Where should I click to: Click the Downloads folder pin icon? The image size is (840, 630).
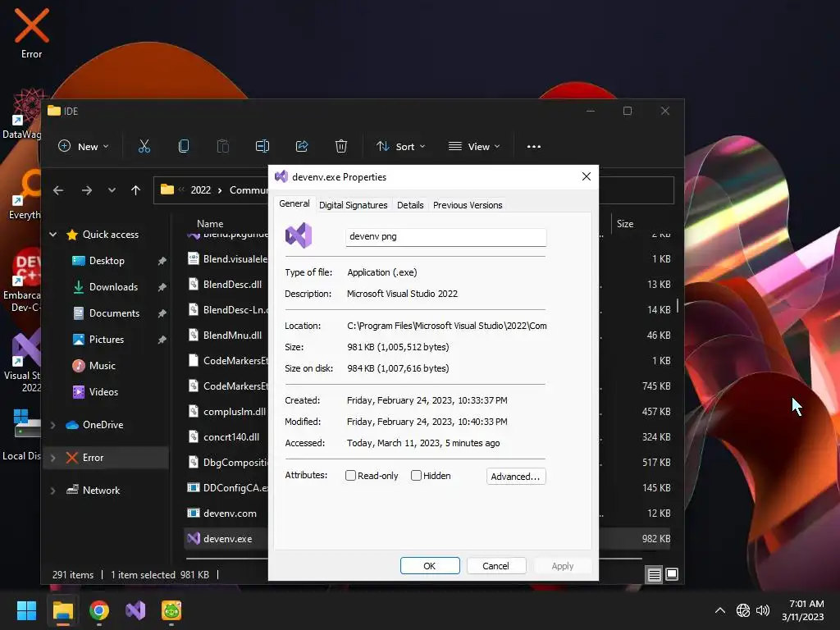click(162, 287)
